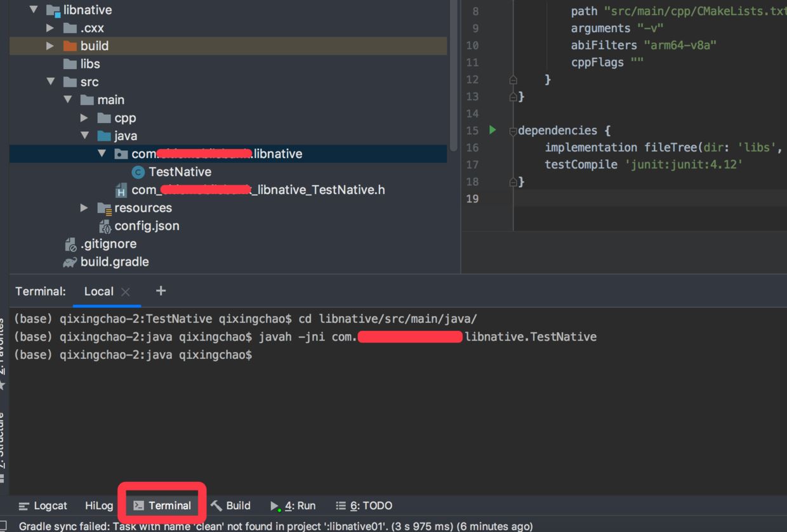The width and height of the screenshot is (787, 532).
Task: Collapse the java source folder
Action: [x=84, y=136]
